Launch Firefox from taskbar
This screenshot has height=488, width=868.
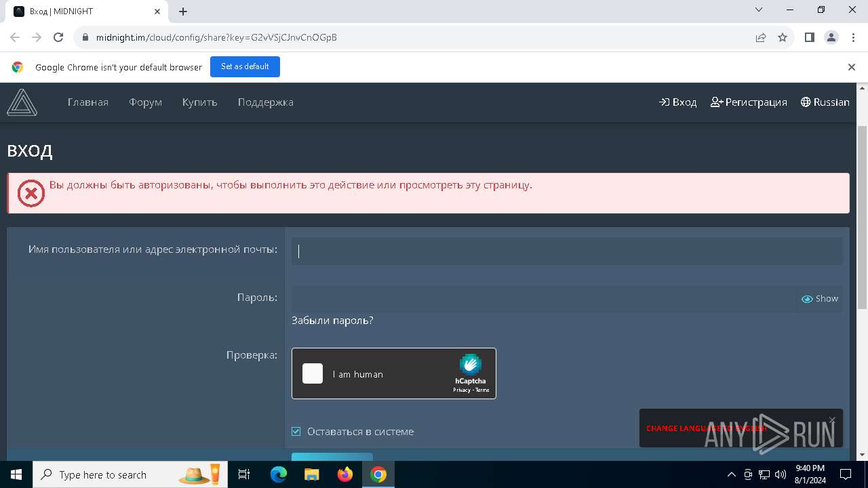pyautogui.click(x=345, y=474)
